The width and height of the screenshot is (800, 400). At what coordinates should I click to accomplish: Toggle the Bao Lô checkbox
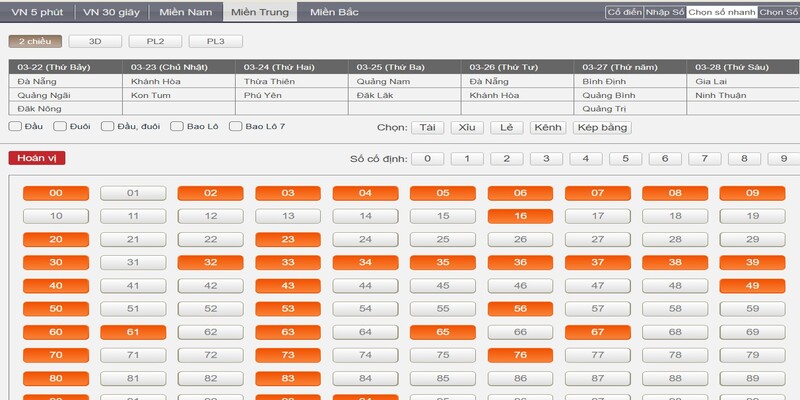pos(176,127)
